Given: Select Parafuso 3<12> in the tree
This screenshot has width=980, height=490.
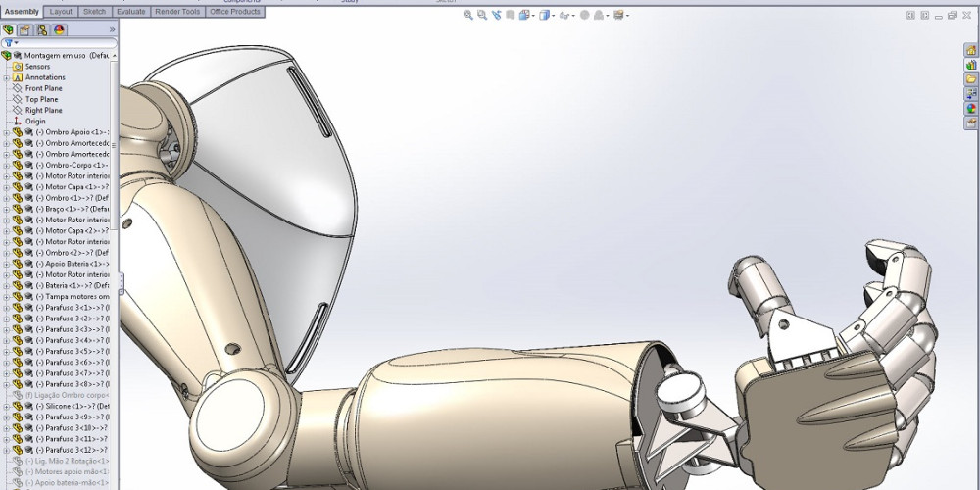Looking at the screenshot, I should click(x=72, y=450).
